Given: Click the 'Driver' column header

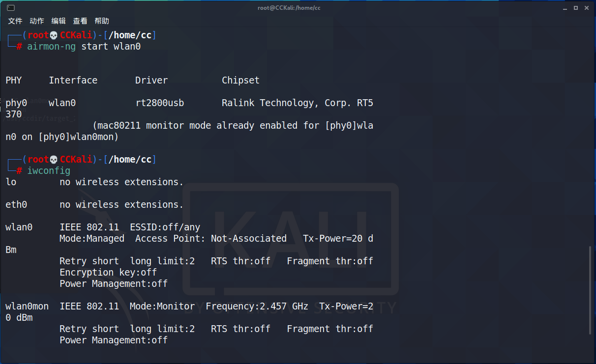Looking at the screenshot, I should [151, 80].
